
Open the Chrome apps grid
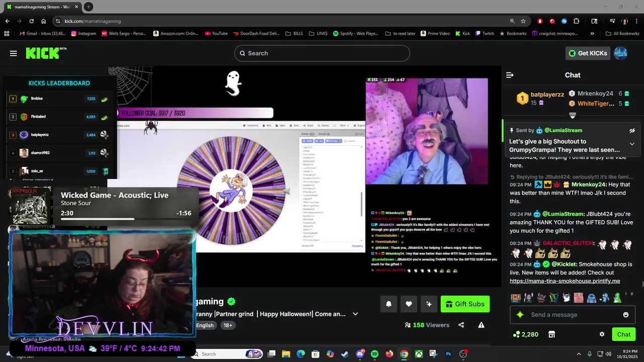(x=7, y=34)
